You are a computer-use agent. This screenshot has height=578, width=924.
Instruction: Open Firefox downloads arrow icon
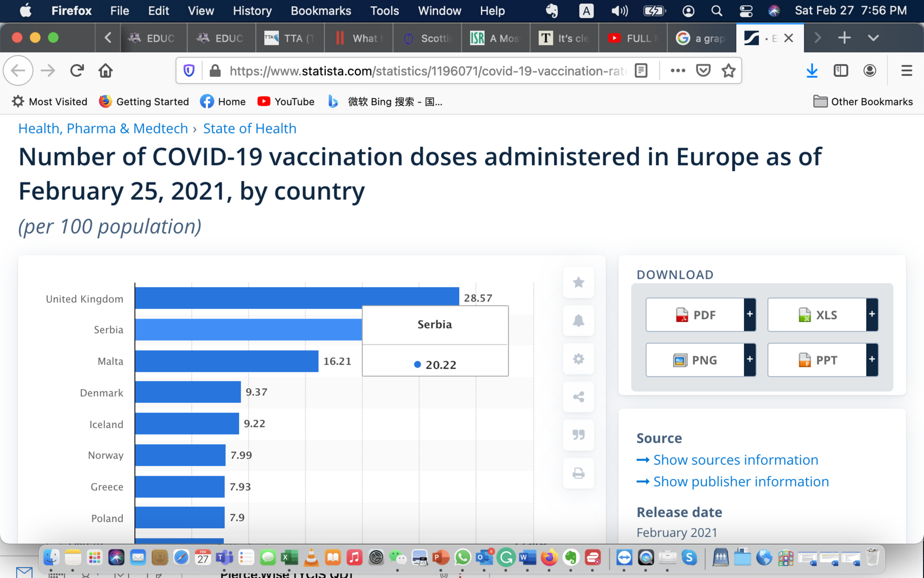pos(812,71)
